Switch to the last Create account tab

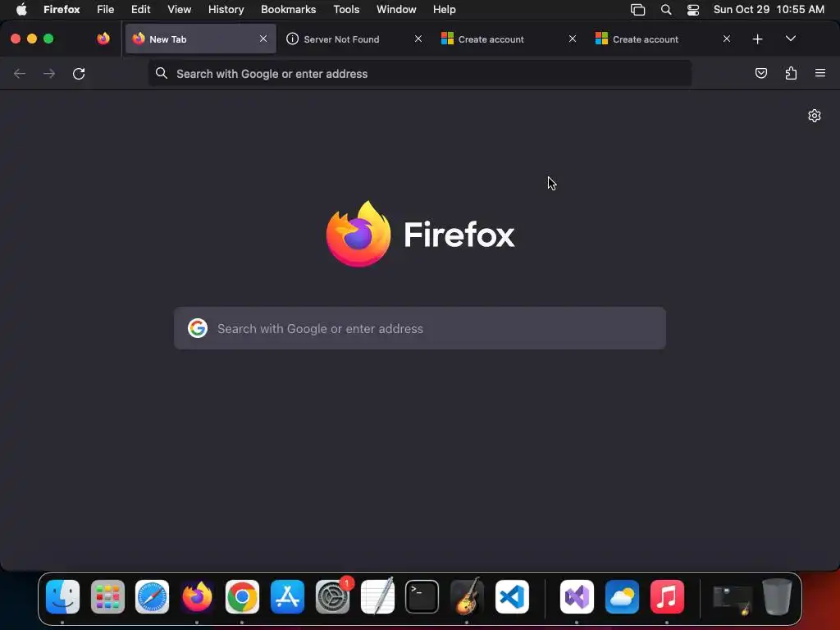663,39
